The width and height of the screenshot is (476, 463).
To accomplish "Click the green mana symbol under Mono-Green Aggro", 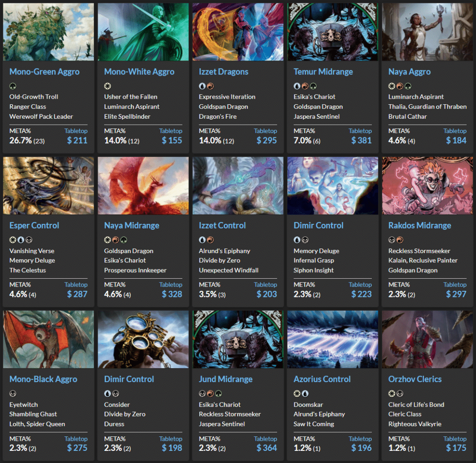I will (13, 86).
